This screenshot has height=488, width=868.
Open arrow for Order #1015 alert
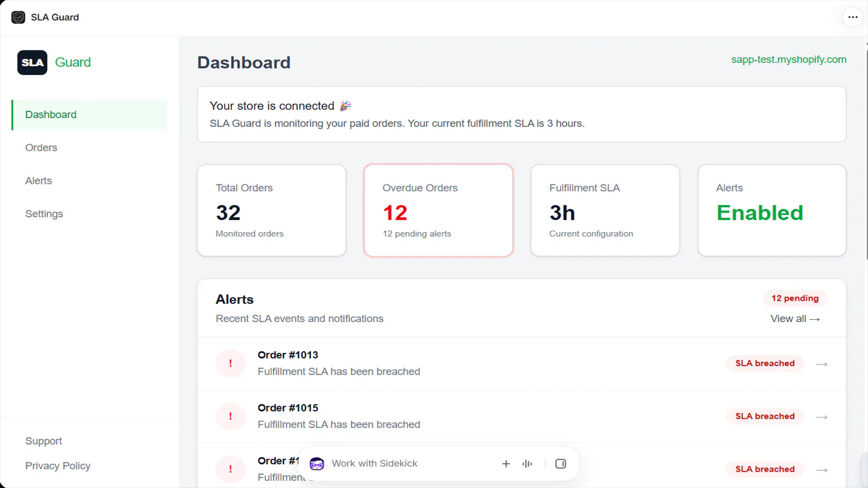pyautogui.click(x=822, y=417)
